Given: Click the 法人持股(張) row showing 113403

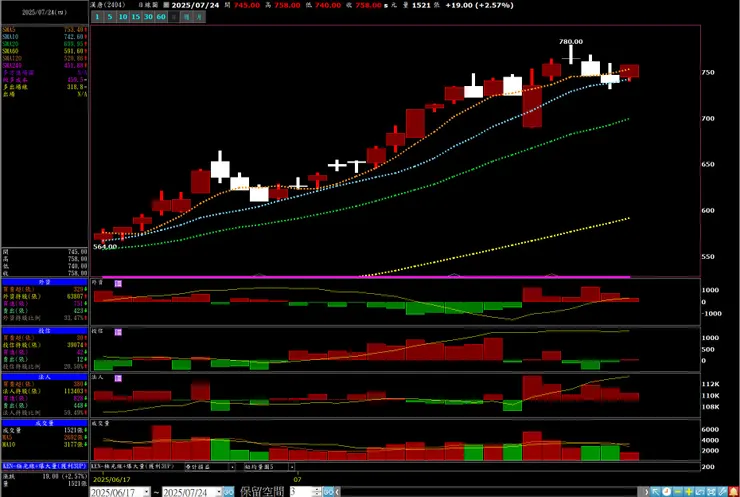Looking at the screenshot, I should coord(44,391).
